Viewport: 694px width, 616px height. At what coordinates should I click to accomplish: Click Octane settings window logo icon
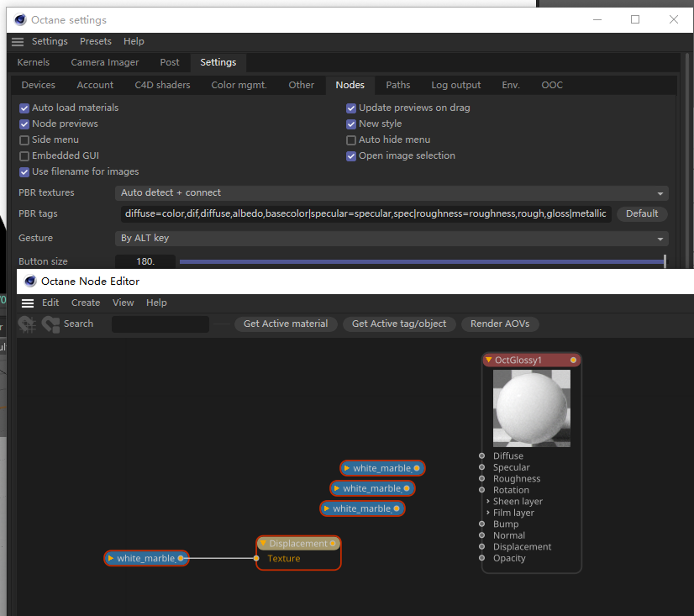pyautogui.click(x=20, y=20)
